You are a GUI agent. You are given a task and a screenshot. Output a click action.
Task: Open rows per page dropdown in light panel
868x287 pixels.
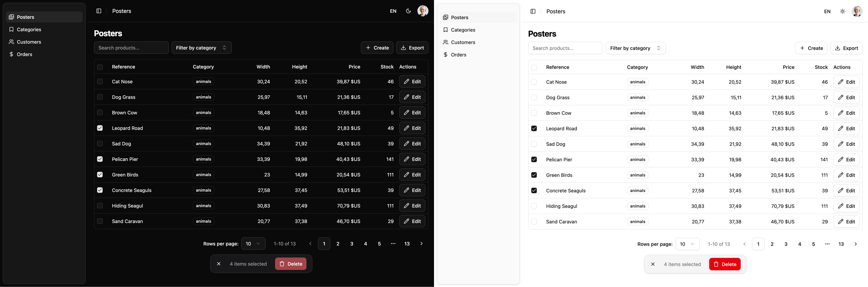687,244
